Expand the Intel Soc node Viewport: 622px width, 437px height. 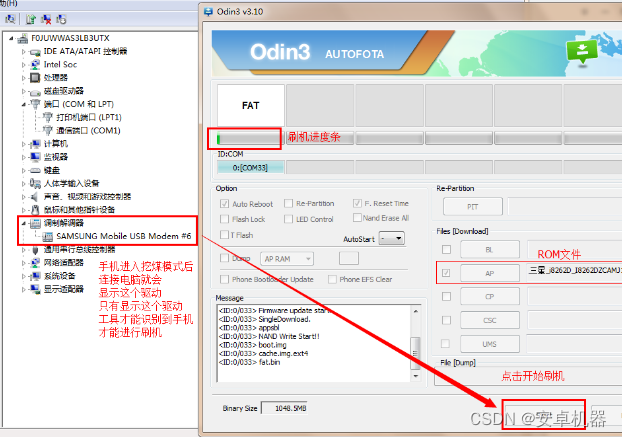pyautogui.click(x=23, y=65)
